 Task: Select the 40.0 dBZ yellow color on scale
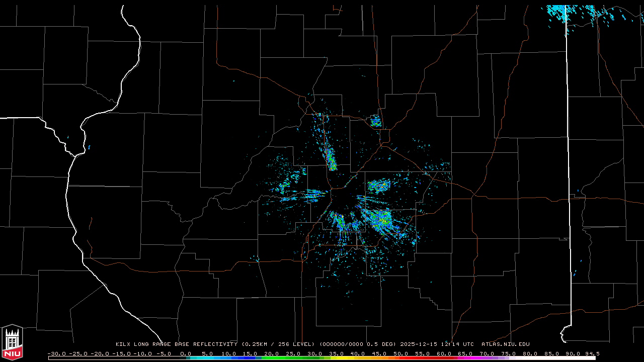(x=357, y=358)
